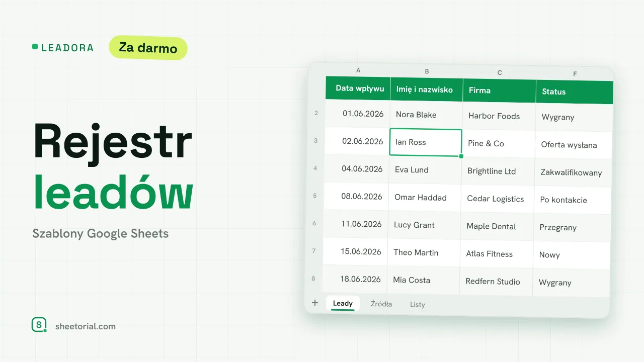
Task: Click the fill handle of Ian Ross cell
Action: tap(461, 156)
